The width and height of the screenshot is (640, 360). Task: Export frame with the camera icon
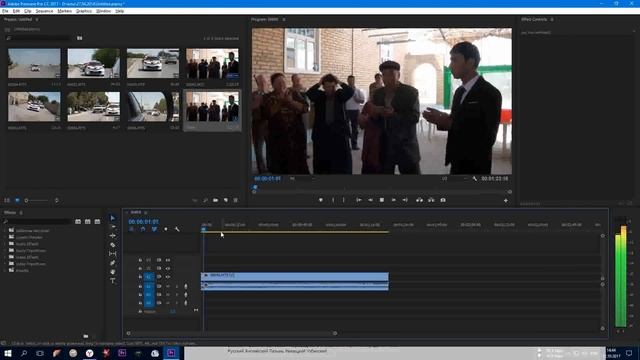(x=443, y=200)
